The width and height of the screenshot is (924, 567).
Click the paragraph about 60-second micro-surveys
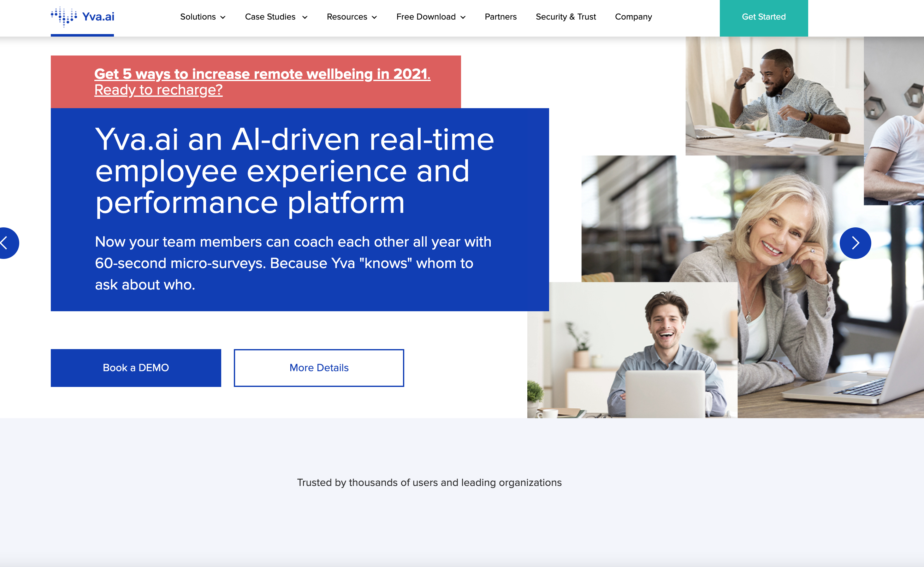coord(293,263)
